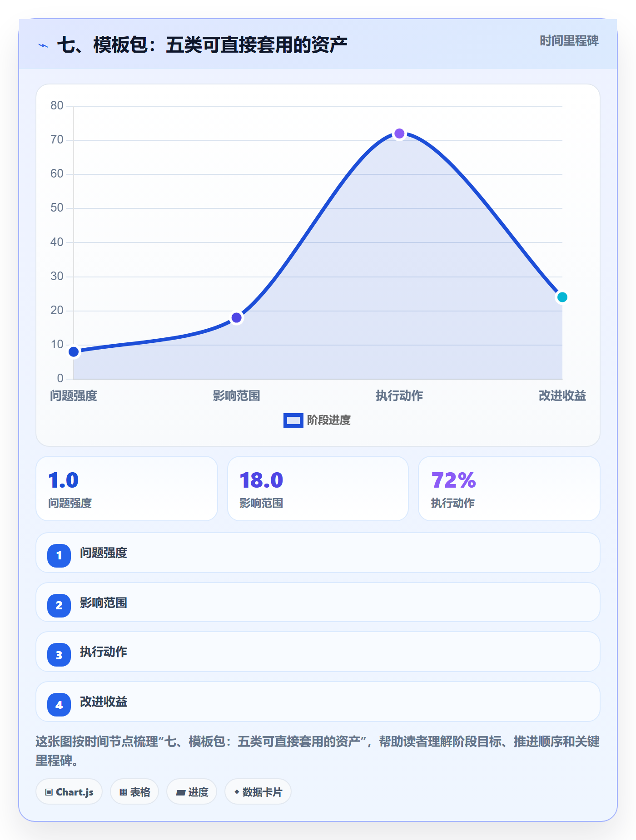Click the purple 执行动作 peak point
The image size is (636, 840).
tap(399, 133)
